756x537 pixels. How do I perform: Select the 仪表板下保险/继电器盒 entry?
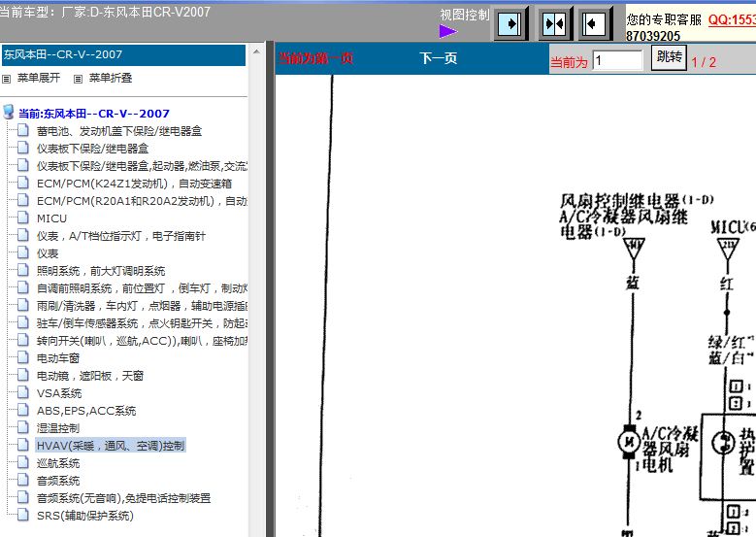(x=92, y=149)
